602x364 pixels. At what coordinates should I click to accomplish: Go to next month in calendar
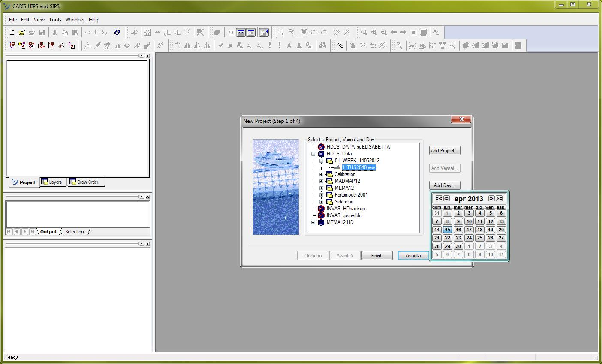(x=491, y=198)
